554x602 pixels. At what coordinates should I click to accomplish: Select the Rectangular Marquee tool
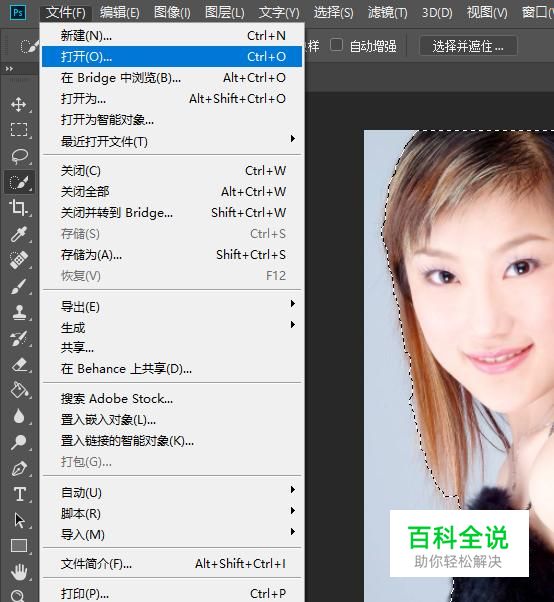(x=18, y=130)
